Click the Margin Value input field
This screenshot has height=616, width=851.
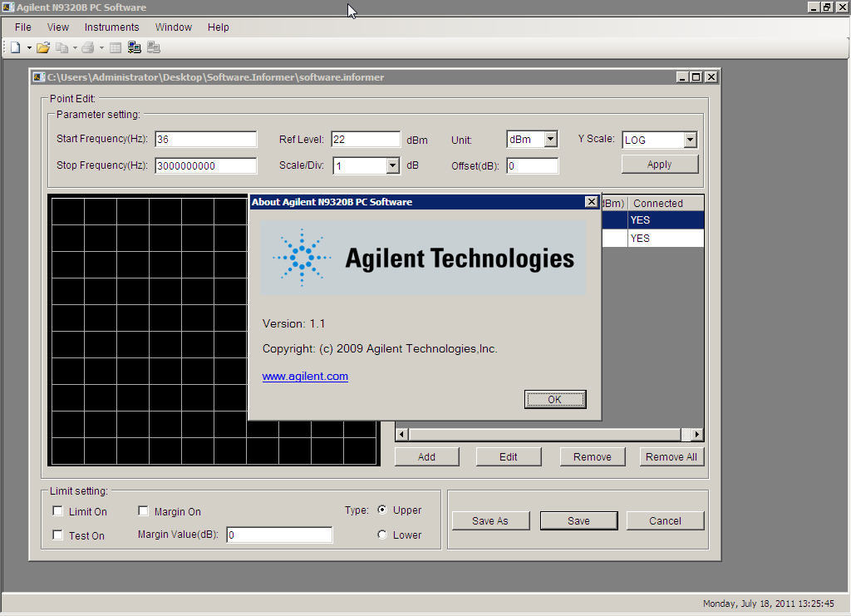pyautogui.click(x=279, y=535)
